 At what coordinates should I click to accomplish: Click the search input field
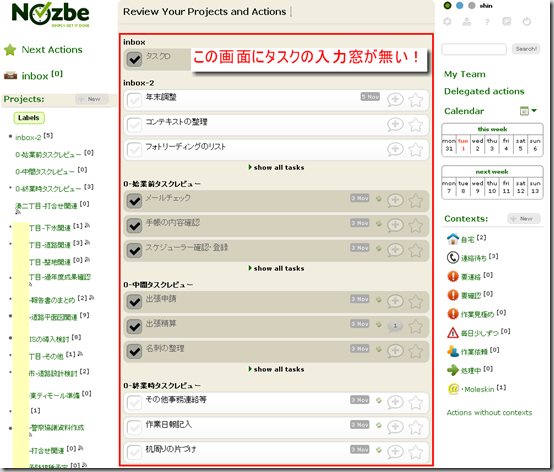(x=473, y=49)
